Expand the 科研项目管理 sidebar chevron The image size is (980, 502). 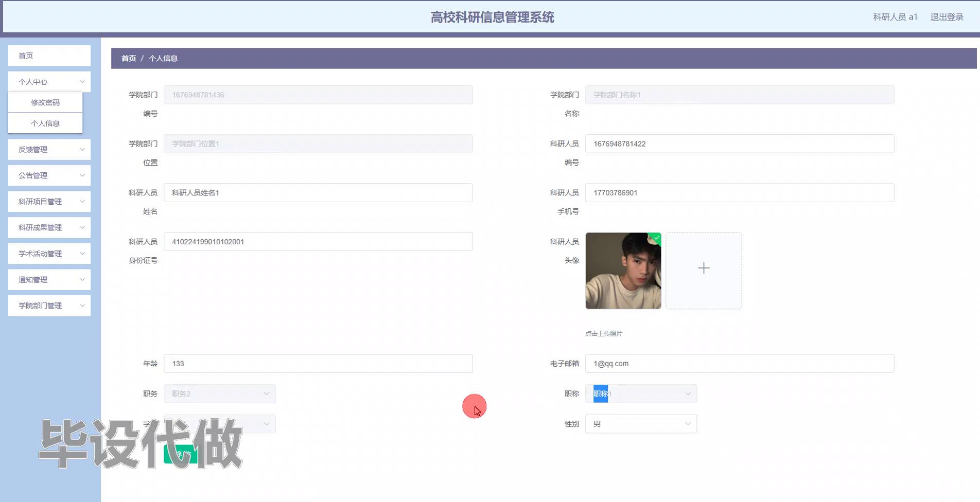pos(82,201)
